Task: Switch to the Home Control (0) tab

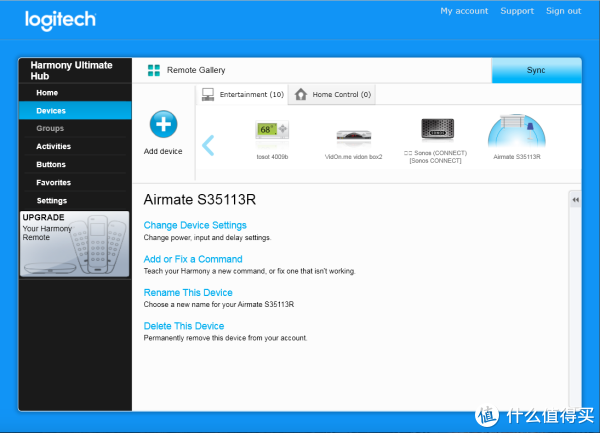Action: click(x=333, y=95)
